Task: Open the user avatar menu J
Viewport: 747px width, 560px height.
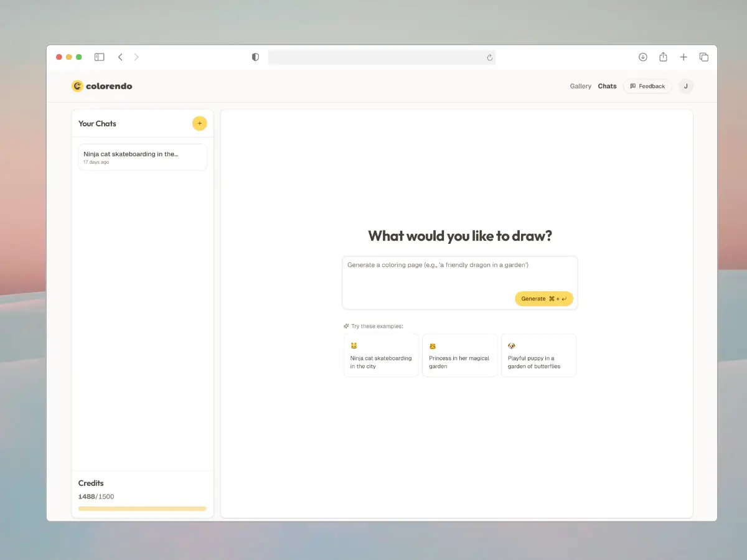Action: (x=685, y=86)
